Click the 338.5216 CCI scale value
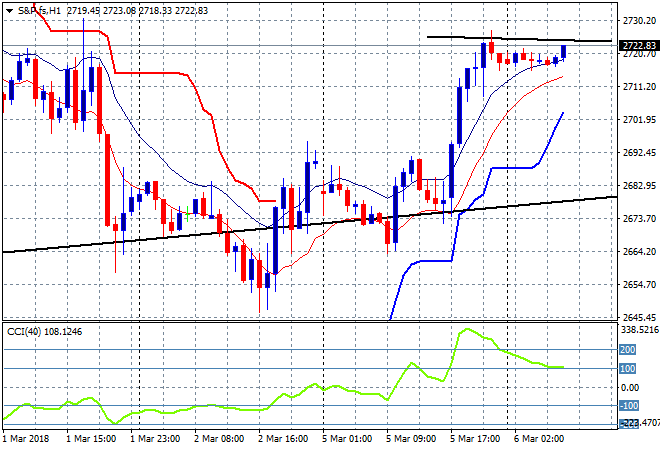Image resolution: width=660 pixels, height=450 pixels. coord(640,330)
